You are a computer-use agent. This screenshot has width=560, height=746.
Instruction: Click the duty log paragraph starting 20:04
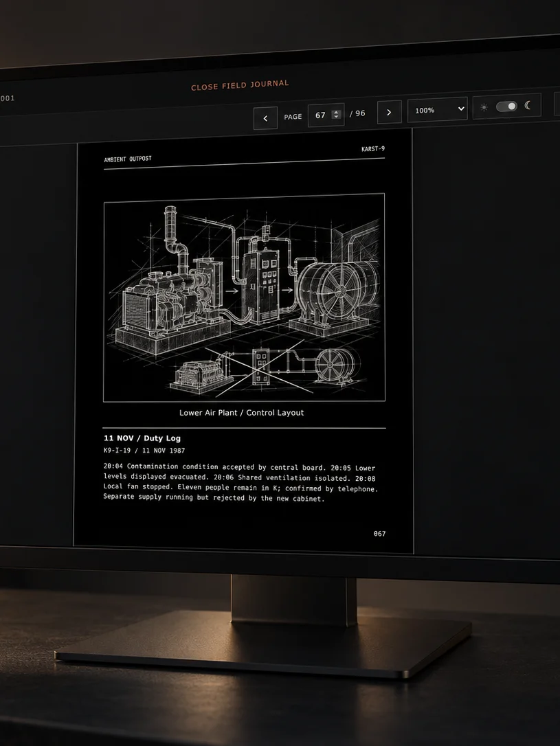pyautogui.click(x=240, y=482)
